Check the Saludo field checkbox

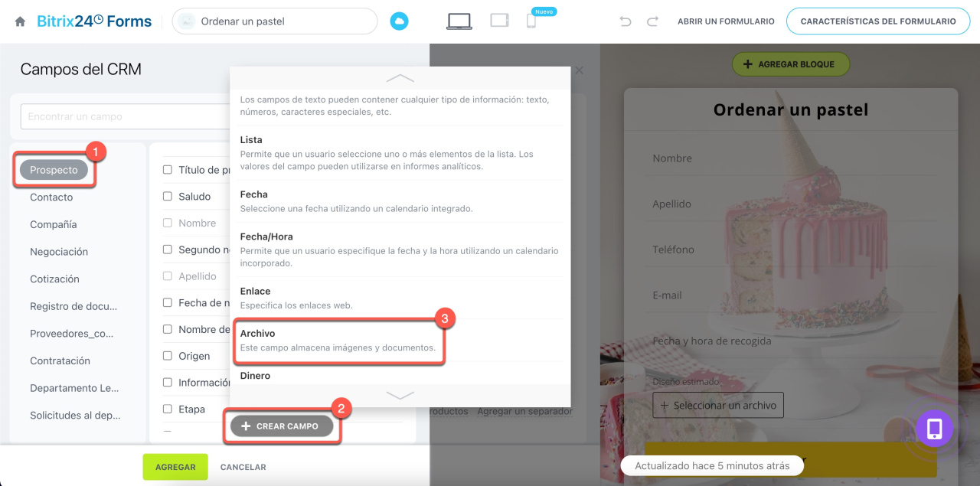point(168,197)
